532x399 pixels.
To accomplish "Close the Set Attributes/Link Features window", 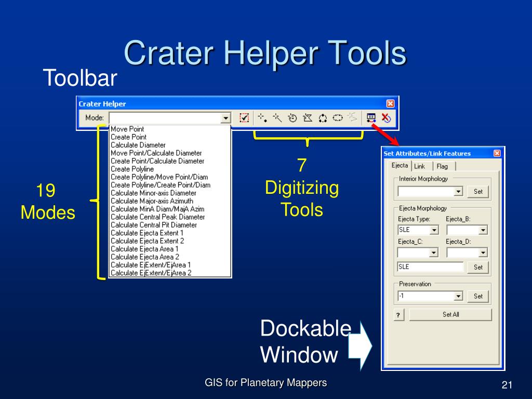I will (497, 153).
